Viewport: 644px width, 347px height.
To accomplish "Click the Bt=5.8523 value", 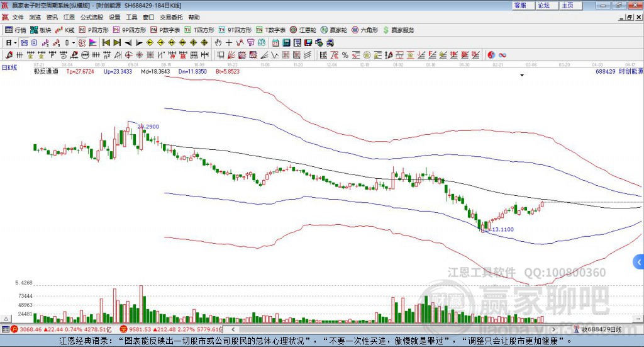I will tap(228, 71).
